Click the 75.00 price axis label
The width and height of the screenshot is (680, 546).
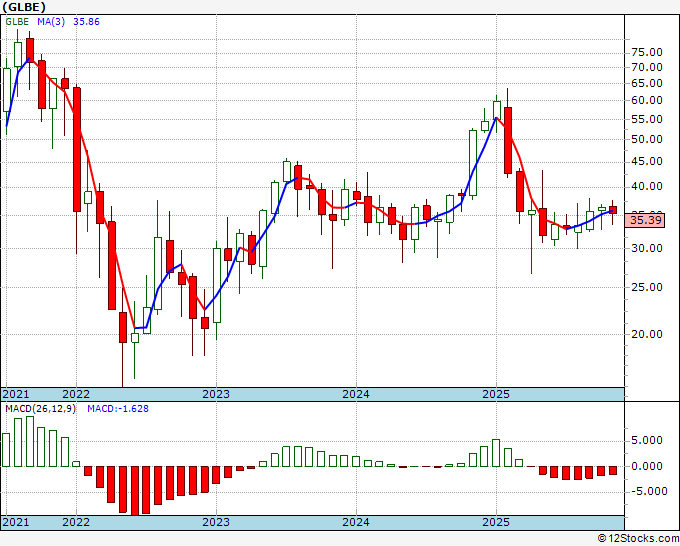pyautogui.click(x=647, y=52)
